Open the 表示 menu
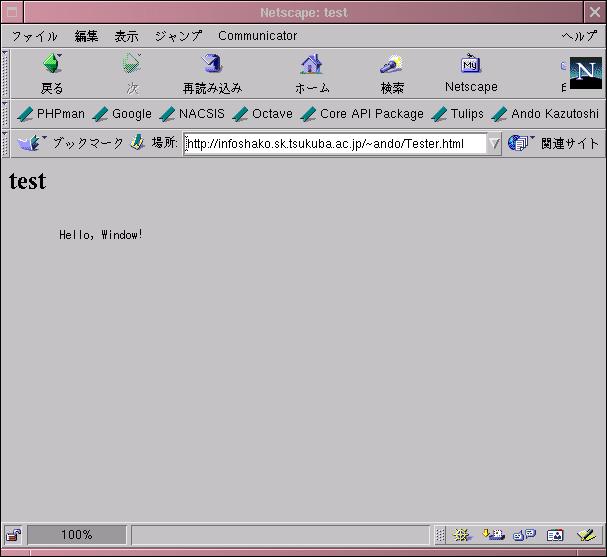This screenshot has height=557, width=607. (x=126, y=36)
